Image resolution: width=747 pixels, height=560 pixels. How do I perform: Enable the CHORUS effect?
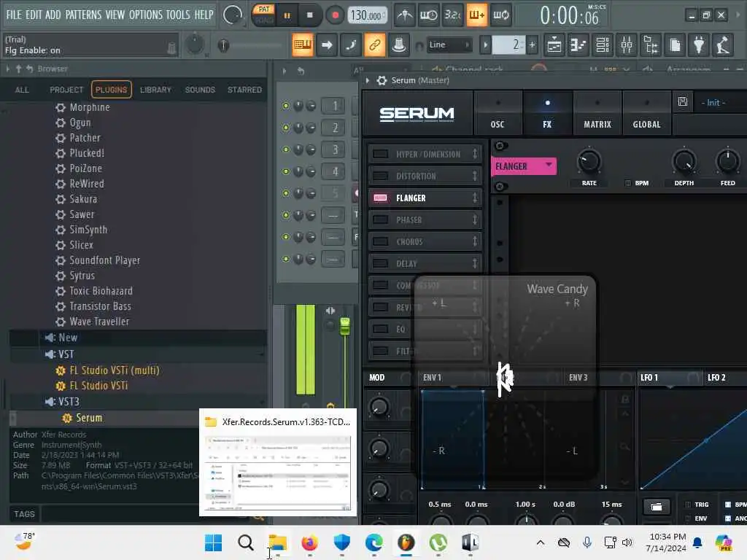(x=380, y=242)
